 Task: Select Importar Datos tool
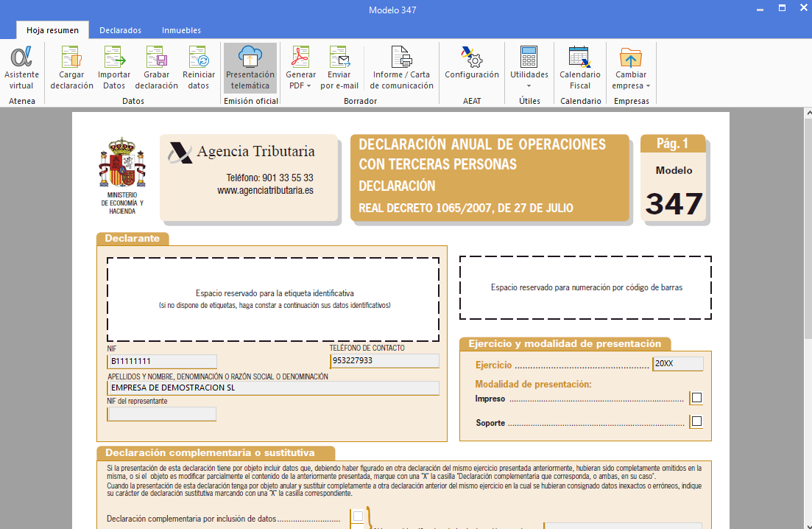tap(114, 68)
